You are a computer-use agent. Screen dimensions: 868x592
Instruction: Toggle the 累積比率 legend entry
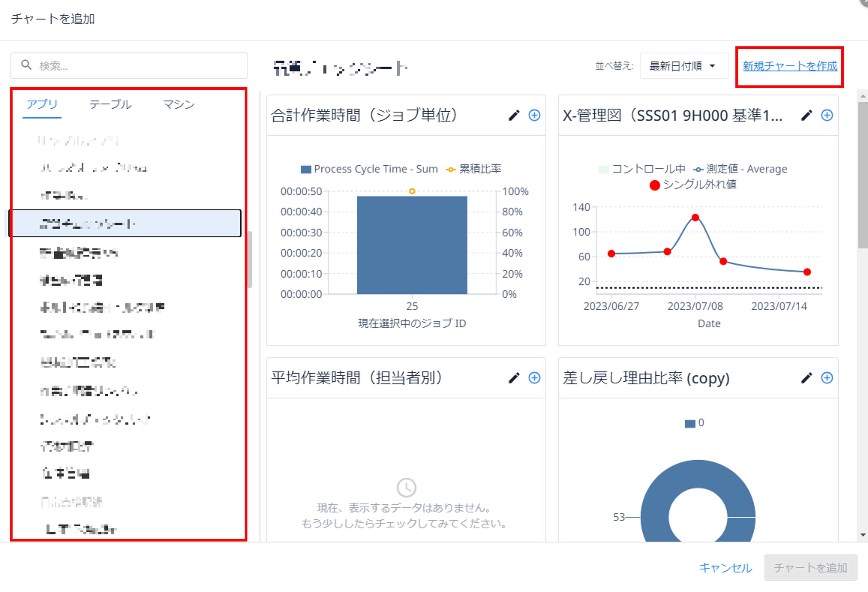[473, 169]
